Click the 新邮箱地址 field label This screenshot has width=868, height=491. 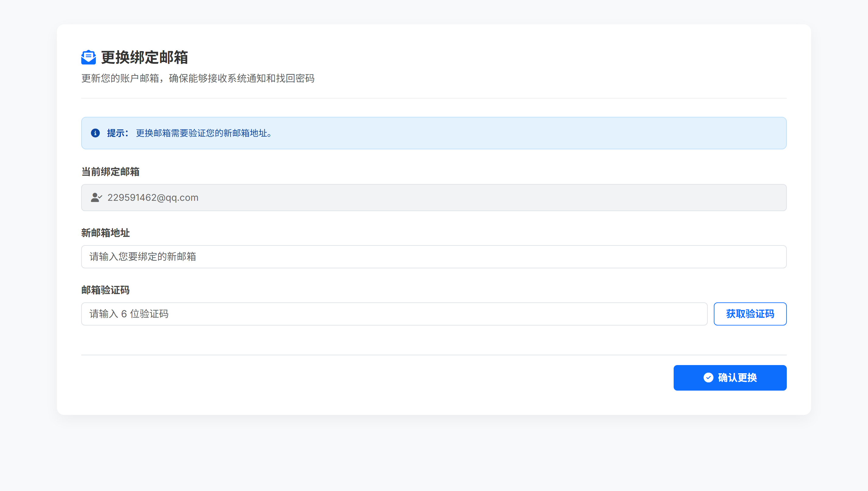click(x=105, y=233)
